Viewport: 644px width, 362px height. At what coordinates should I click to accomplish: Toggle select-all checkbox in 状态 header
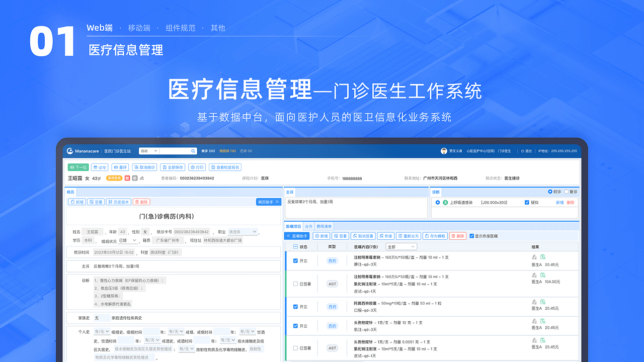pyautogui.click(x=295, y=247)
